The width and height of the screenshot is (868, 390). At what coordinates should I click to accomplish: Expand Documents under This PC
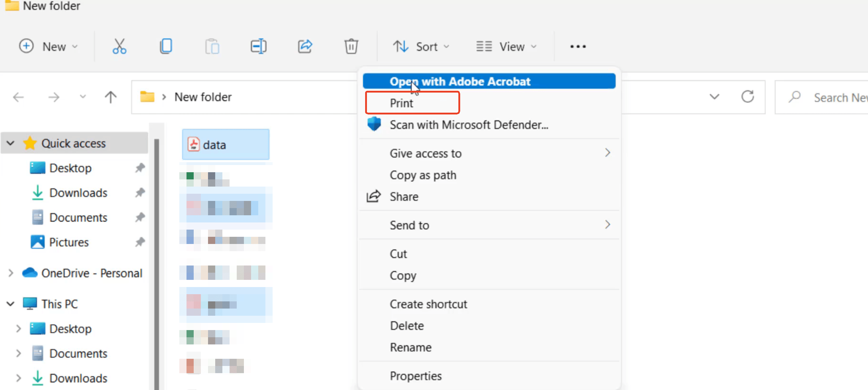[x=18, y=353]
